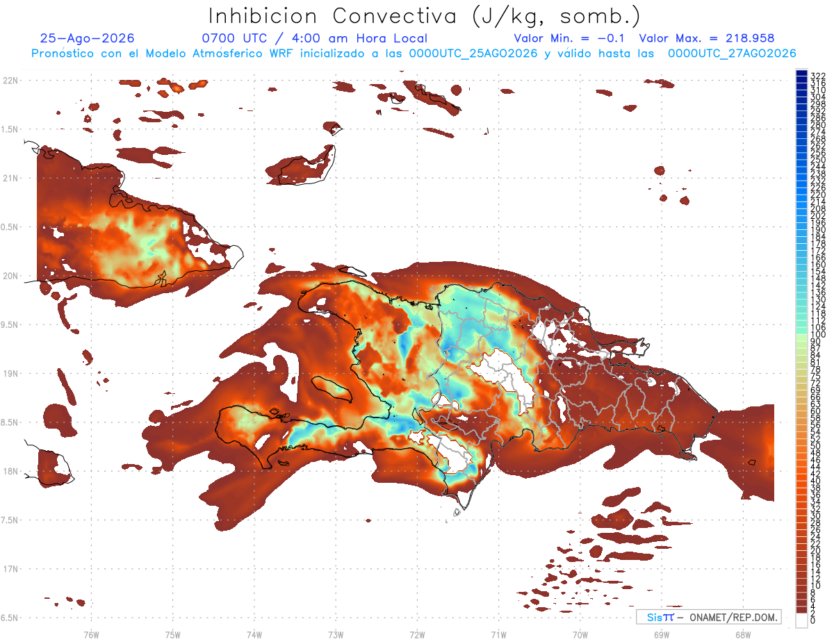Select the date text '25-Ago-2026'
834x644 pixels.
pos(88,38)
